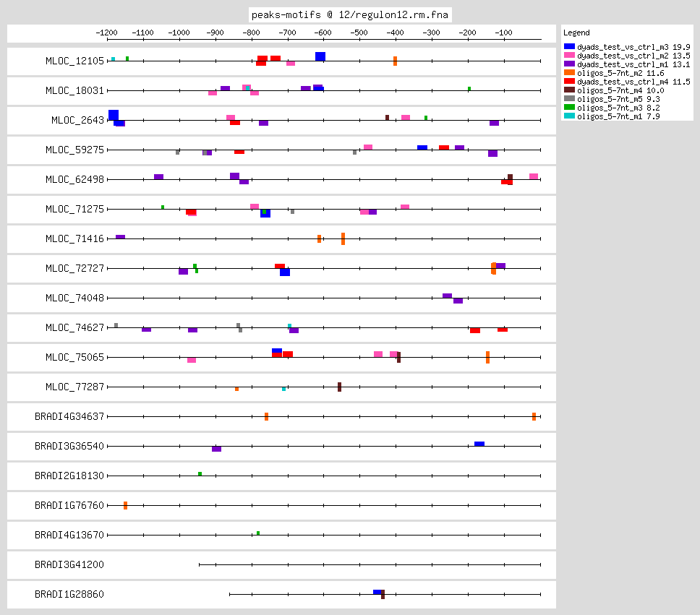This screenshot has width=700, height=615.
Task: Click the peaks-motifs regulon12.rm.fna title
Action: pyautogui.click(x=349, y=14)
